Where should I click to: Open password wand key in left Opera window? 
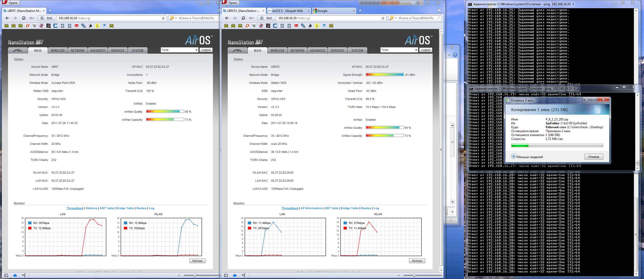click(x=32, y=18)
